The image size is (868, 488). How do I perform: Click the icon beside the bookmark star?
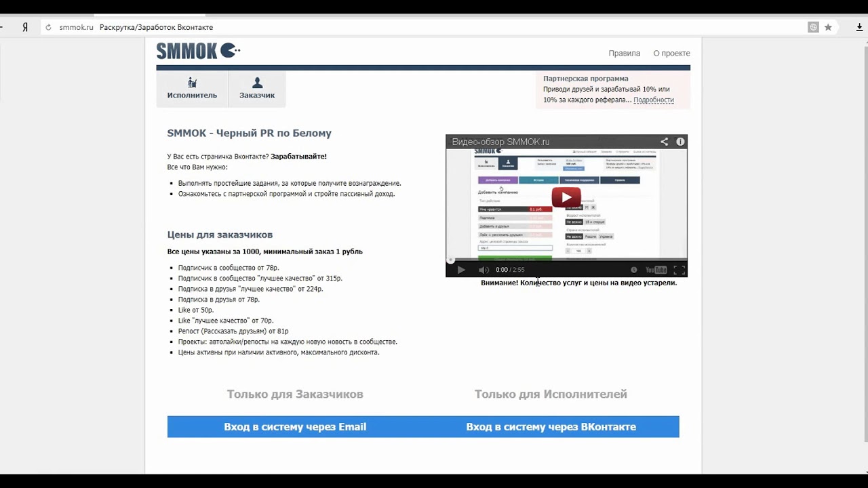(813, 27)
